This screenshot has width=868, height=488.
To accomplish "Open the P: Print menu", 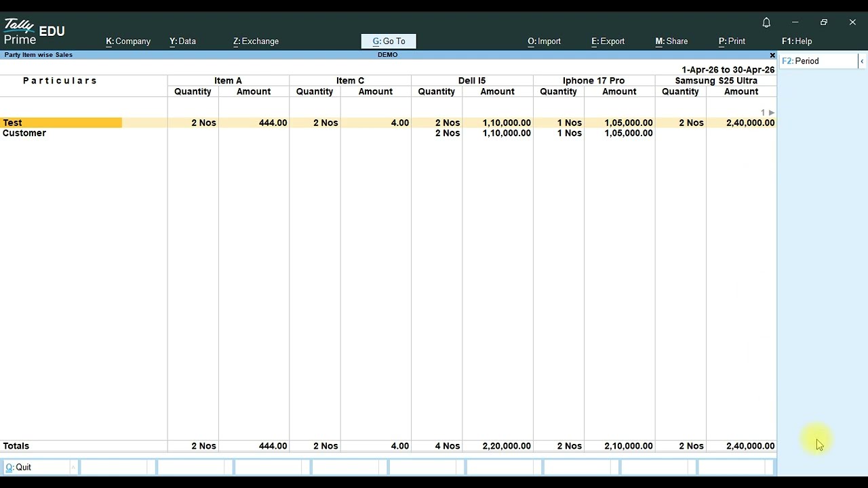I will click(732, 41).
